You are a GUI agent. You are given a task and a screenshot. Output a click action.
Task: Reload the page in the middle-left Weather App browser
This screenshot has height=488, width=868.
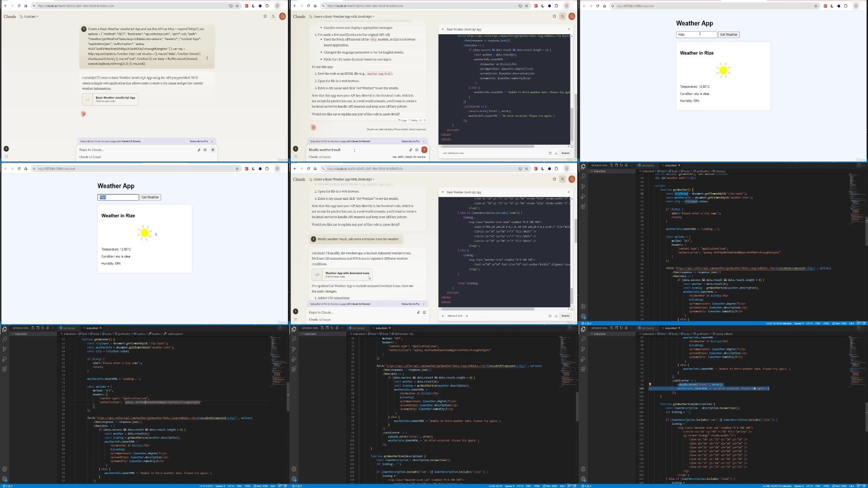19,168
